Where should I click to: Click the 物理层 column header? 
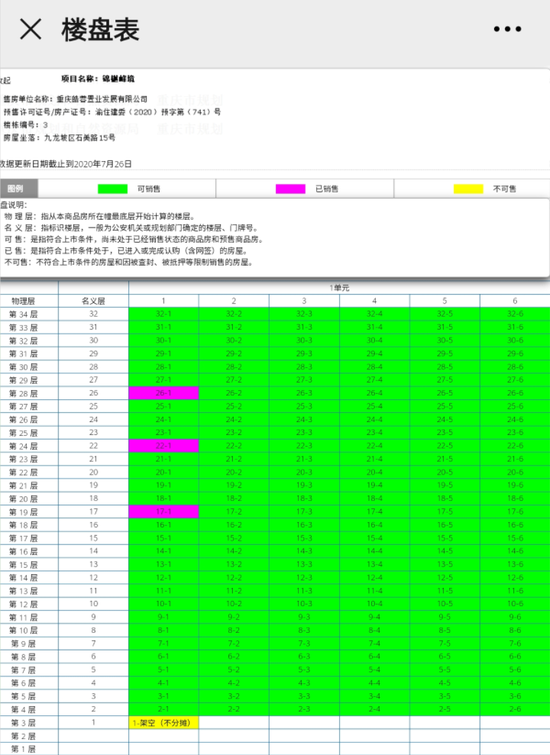pyautogui.click(x=24, y=301)
